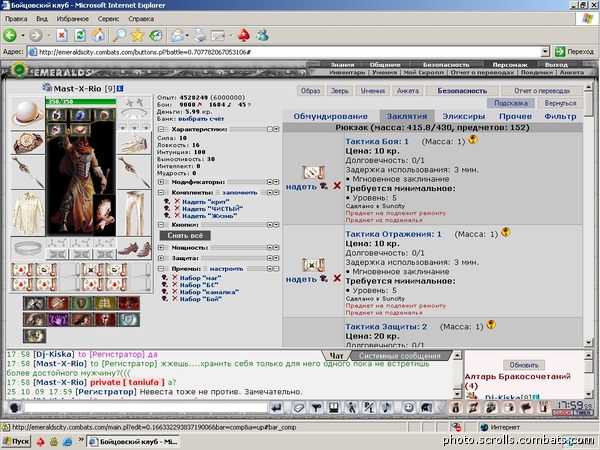The width and height of the screenshot is (600, 450).
Task: Click the Тактика Боя scroll item image
Action: click(313, 173)
